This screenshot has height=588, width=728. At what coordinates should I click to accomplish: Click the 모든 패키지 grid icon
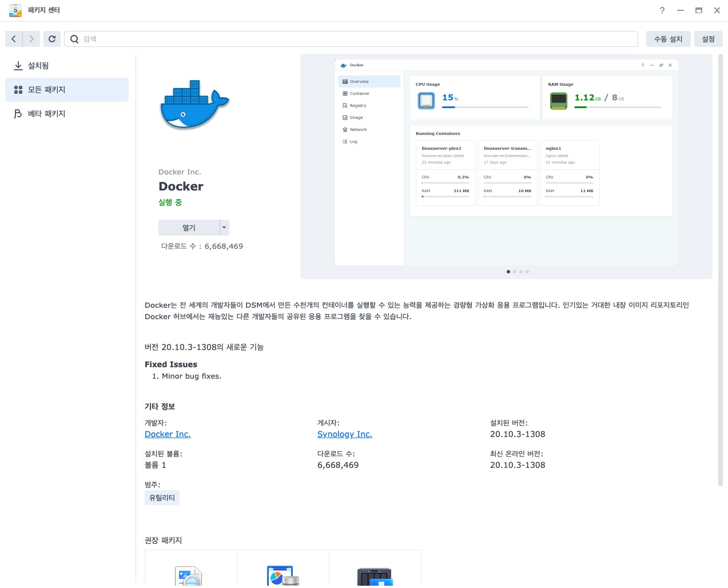[x=18, y=90]
